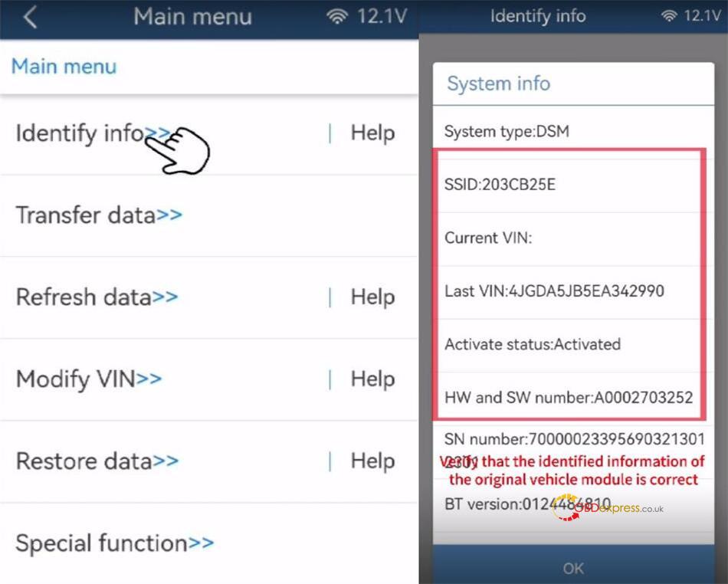
Task: Tap the back arrow in header
Action: pyautogui.click(x=30, y=17)
